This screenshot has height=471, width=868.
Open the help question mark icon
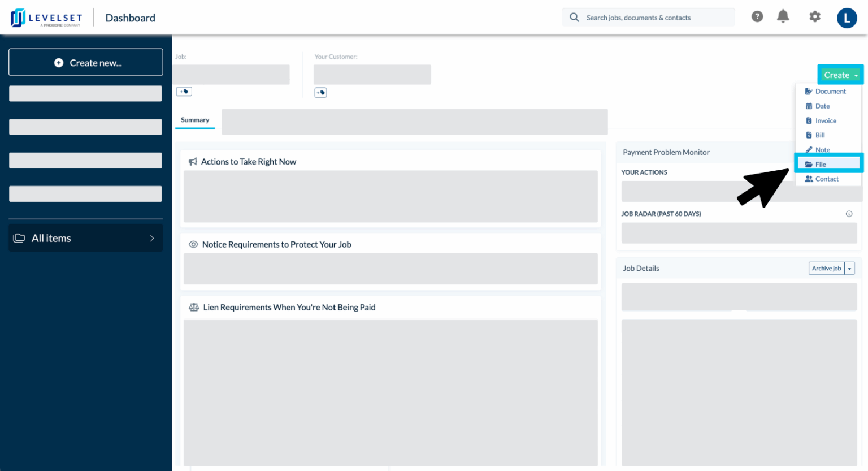(757, 17)
